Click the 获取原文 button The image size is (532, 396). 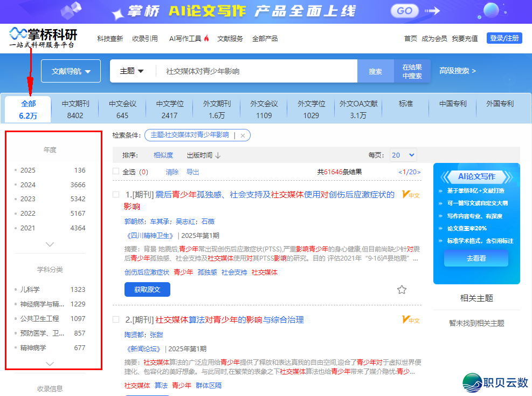[147, 290]
